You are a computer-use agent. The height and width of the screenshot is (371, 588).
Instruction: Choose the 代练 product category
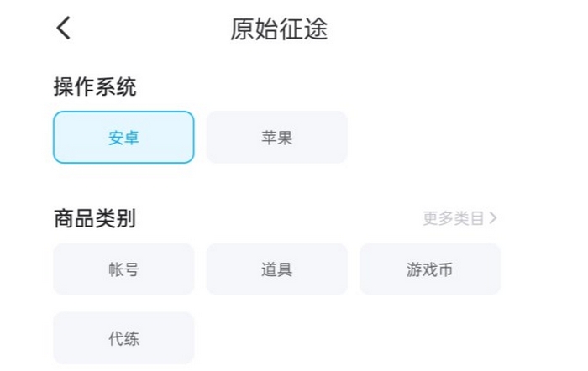point(123,338)
